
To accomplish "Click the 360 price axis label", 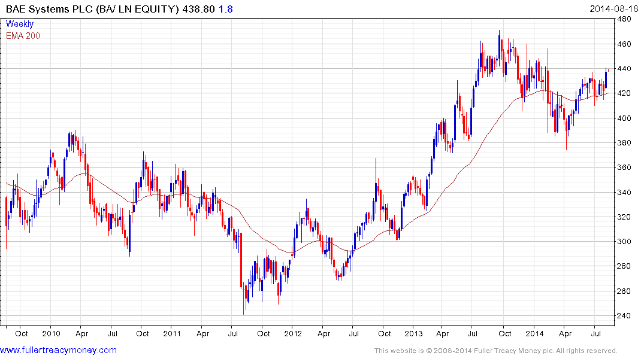I will tap(626, 168).
